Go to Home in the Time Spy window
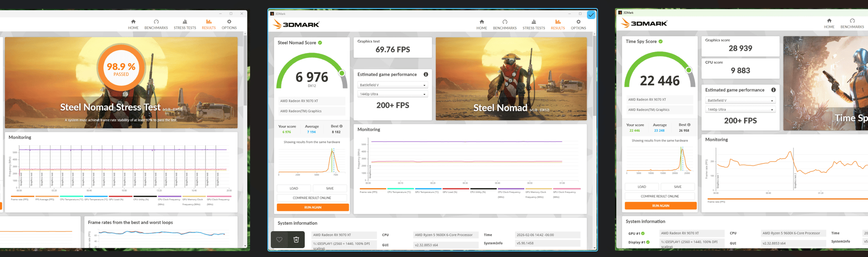This screenshot has width=868, height=257. tap(829, 23)
